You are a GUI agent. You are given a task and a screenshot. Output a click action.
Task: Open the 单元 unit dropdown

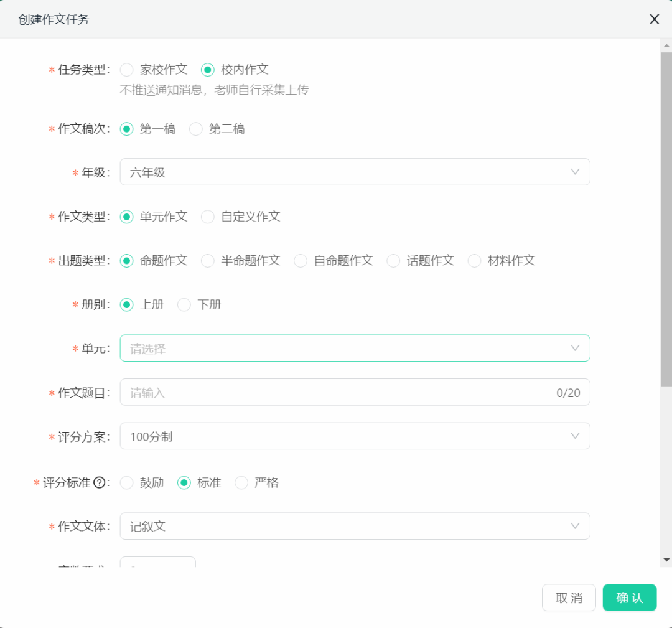[x=355, y=349]
